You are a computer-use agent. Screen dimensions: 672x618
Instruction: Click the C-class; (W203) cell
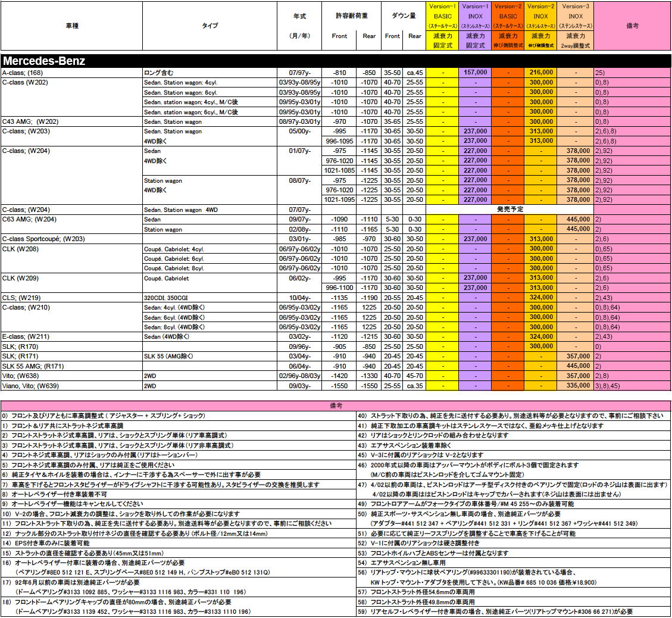click(71, 136)
